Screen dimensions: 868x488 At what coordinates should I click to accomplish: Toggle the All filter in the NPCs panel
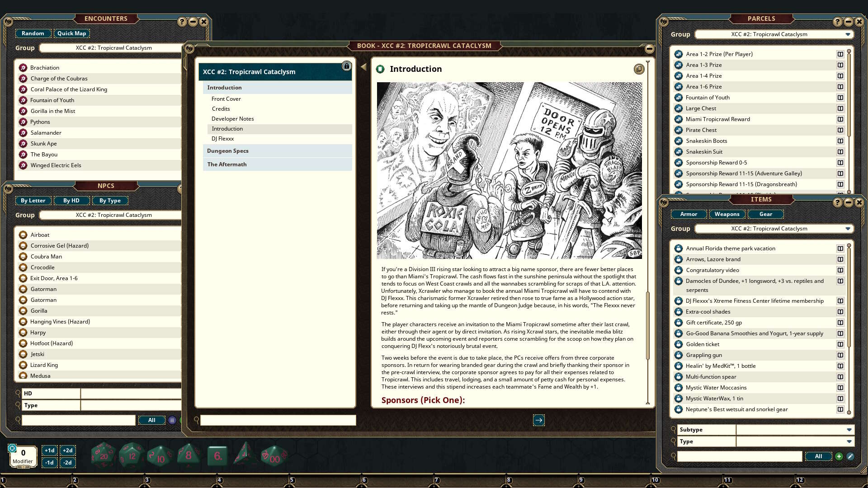click(x=152, y=420)
